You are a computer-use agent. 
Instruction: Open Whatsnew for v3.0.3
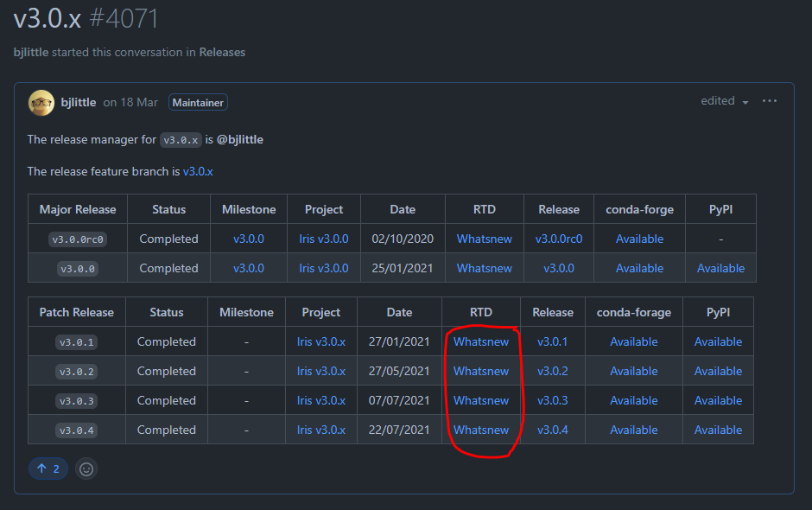tap(481, 400)
